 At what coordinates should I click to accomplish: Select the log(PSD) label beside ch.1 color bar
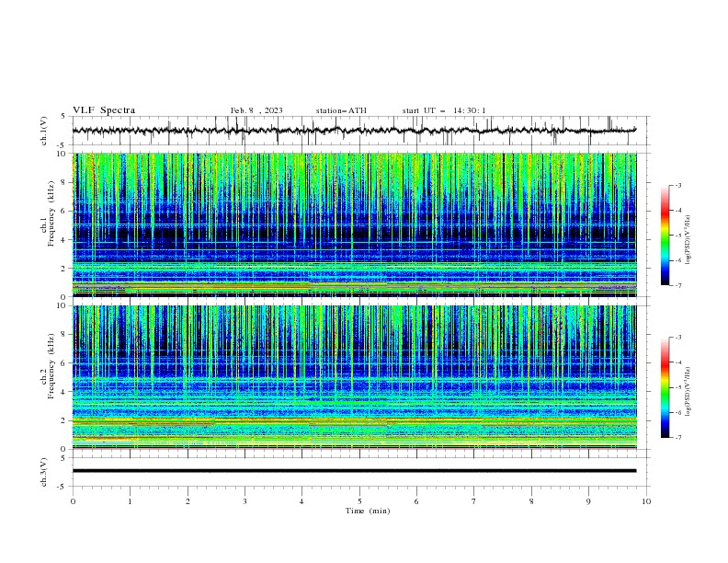tap(688, 240)
